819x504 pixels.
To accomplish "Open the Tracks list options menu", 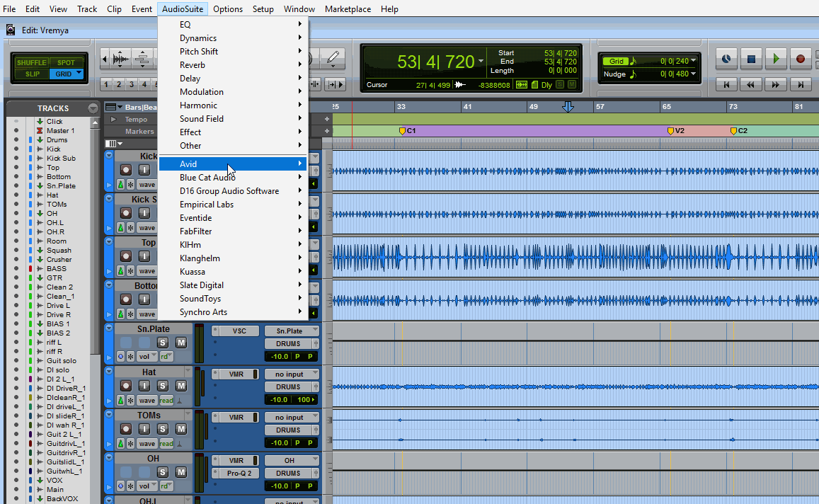I will (93, 108).
